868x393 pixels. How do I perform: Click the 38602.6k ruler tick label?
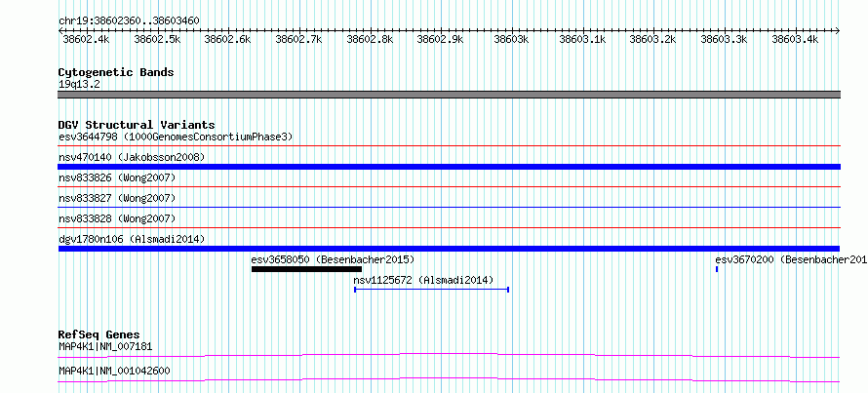click(x=227, y=39)
